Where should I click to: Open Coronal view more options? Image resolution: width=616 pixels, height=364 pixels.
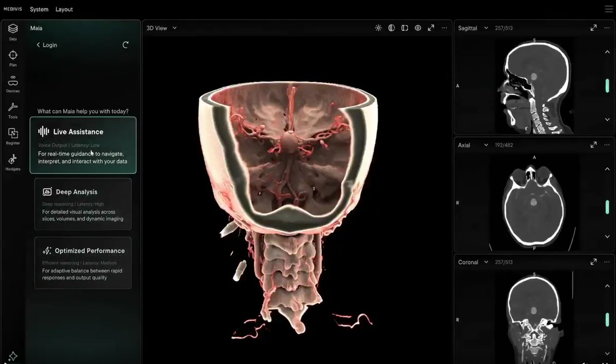pos(607,262)
